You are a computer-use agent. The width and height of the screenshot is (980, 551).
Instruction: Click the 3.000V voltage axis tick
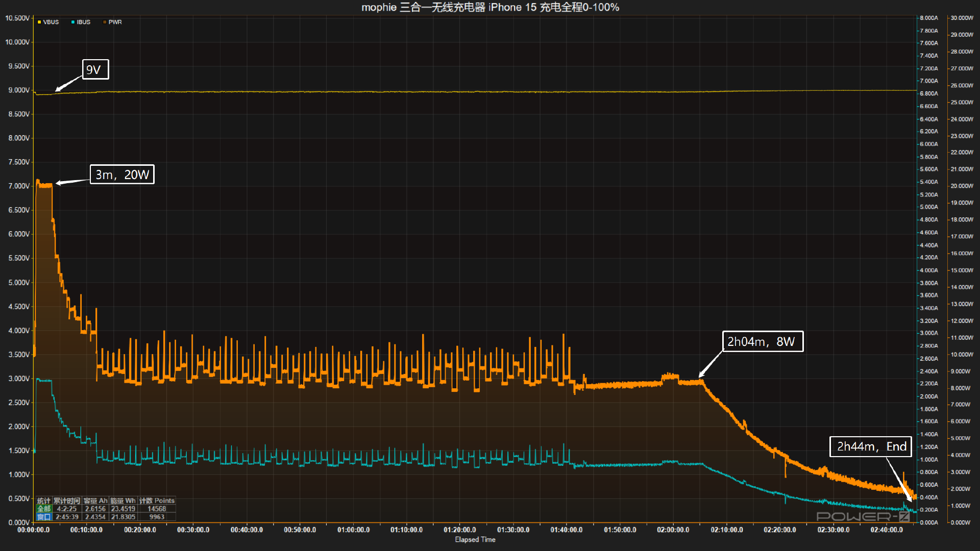tap(19, 379)
